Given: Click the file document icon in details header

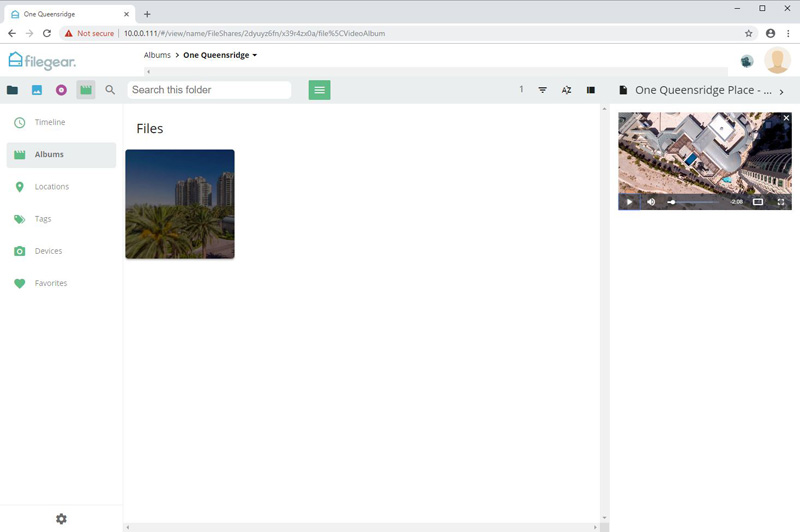Looking at the screenshot, I should click(x=623, y=90).
